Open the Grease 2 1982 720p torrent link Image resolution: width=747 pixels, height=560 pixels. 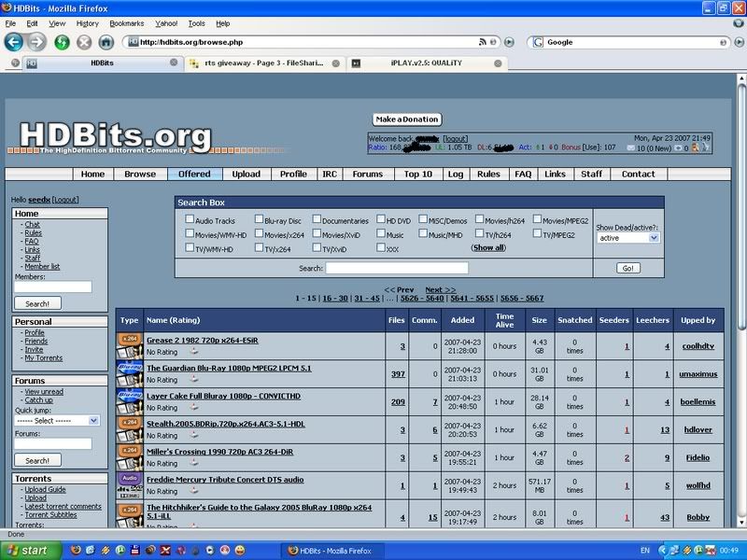[x=202, y=341]
